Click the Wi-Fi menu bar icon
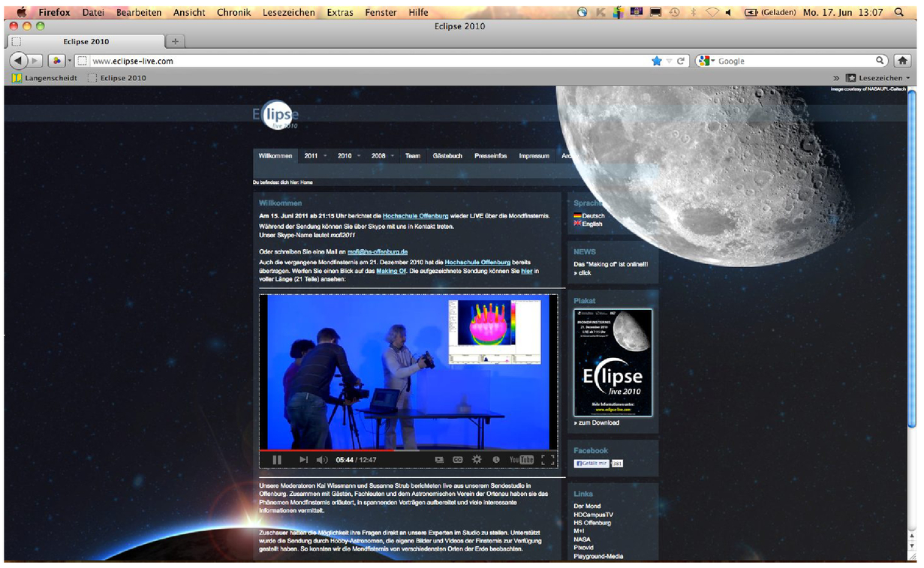 713,12
